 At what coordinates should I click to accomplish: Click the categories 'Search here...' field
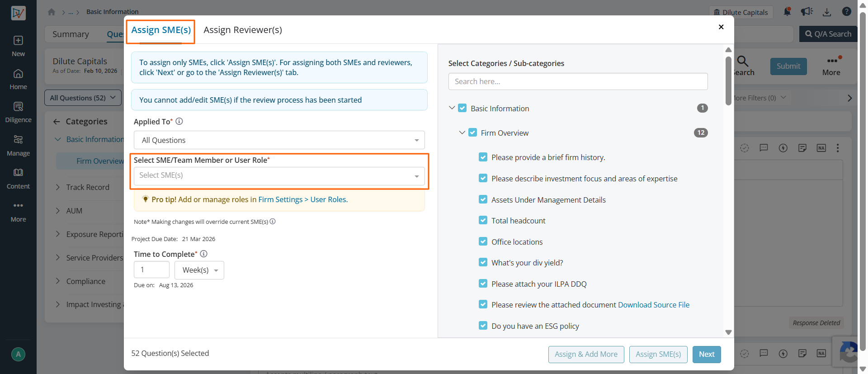578,81
